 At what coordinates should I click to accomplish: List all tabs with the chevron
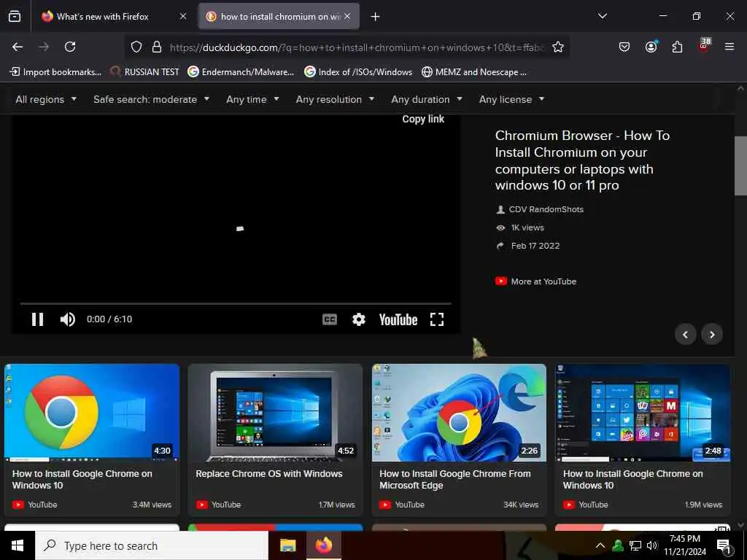tap(602, 16)
